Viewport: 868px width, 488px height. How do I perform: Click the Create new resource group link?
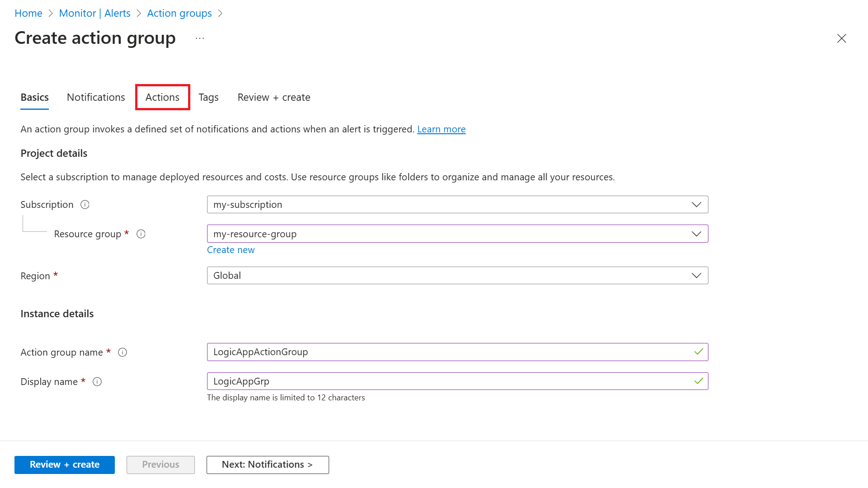(x=231, y=249)
